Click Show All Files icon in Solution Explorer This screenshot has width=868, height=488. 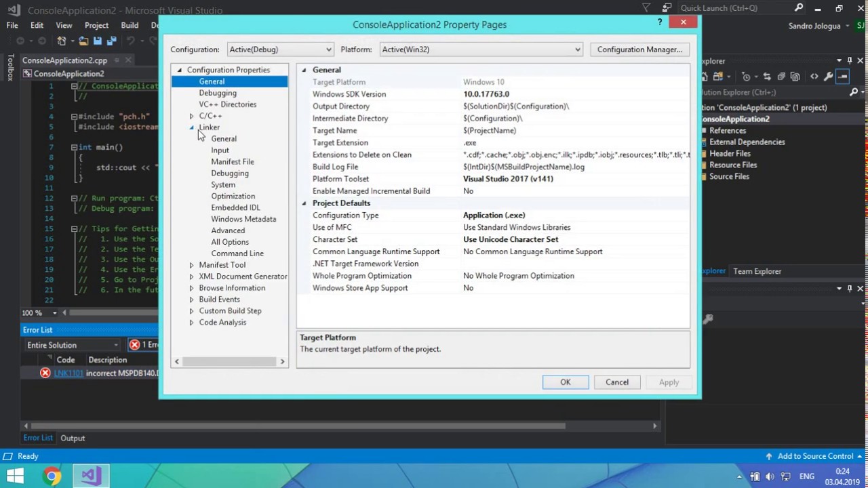point(795,77)
